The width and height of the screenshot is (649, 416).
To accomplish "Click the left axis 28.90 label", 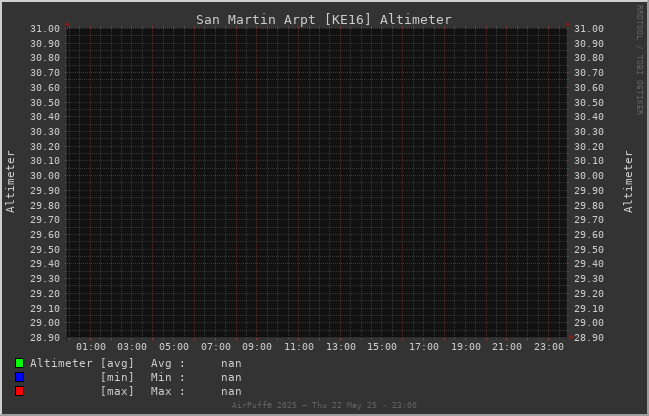I will click(45, 338).
